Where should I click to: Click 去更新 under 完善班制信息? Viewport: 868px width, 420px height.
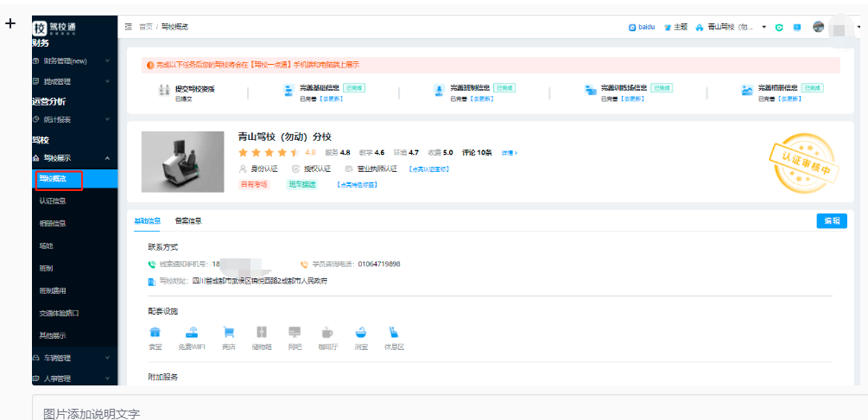pos(482,99)
